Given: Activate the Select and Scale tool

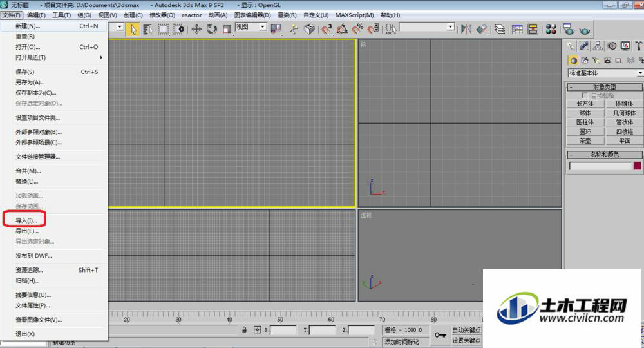Looking at the screenshot, I should 227,29.
